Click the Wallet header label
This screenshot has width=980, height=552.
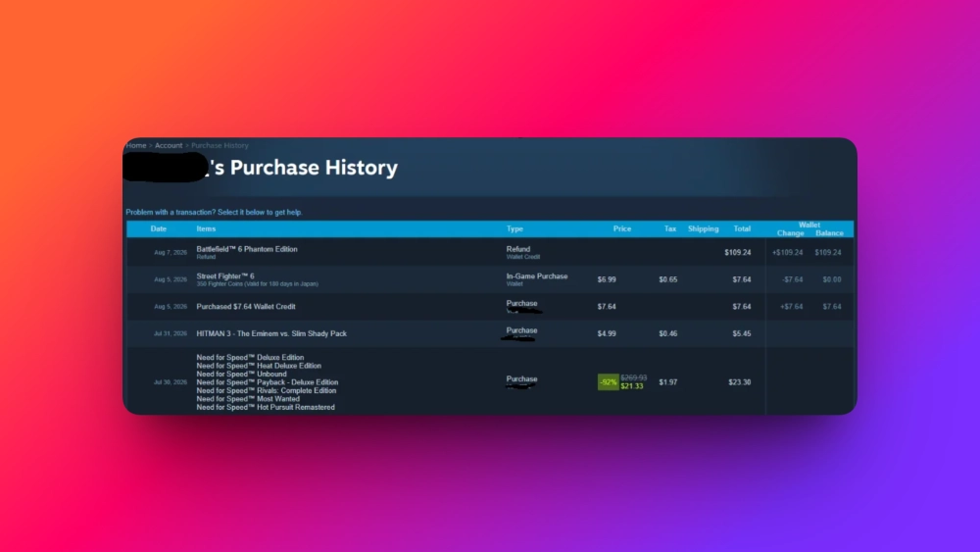coord(809,225)
